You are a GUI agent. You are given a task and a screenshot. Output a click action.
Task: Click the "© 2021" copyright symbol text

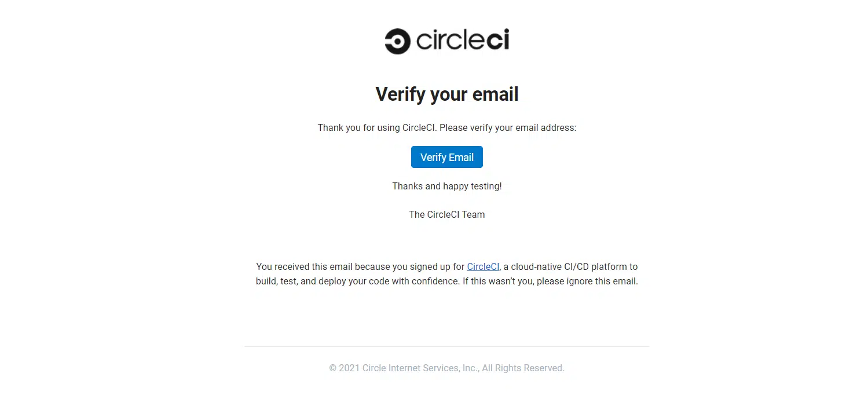click(x=345, y=368)
